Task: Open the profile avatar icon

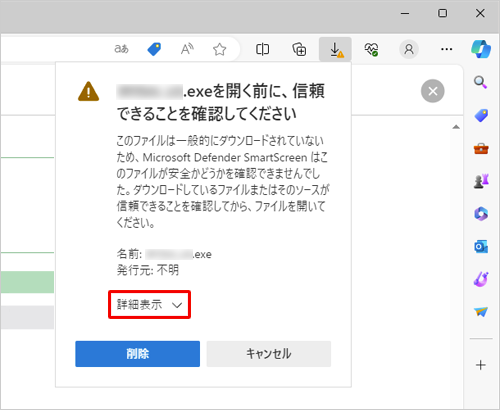Action: (409, 49)
